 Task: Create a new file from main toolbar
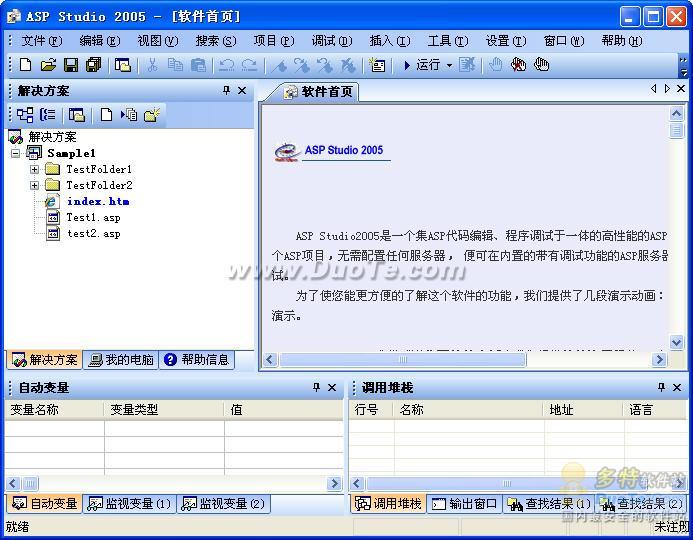pyautogui.click(x=26, y=65)
